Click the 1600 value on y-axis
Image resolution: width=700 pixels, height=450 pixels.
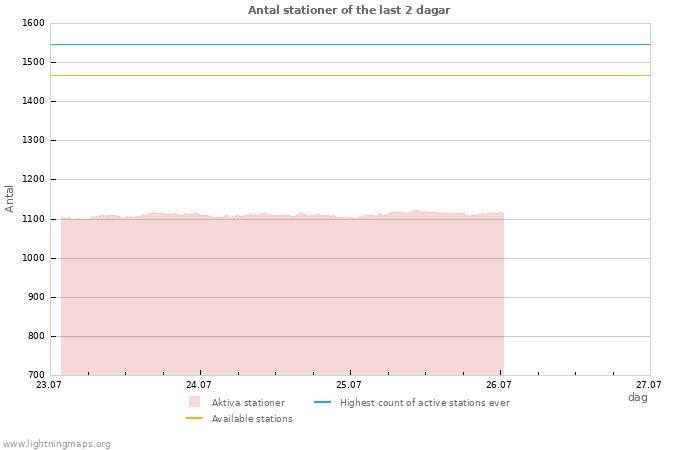33,23
